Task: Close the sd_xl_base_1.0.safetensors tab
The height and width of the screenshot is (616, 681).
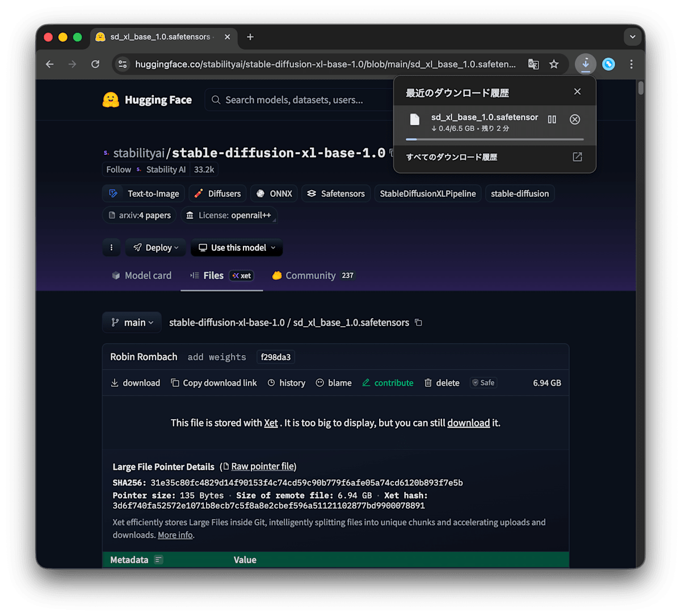Action: coord(227,37)
